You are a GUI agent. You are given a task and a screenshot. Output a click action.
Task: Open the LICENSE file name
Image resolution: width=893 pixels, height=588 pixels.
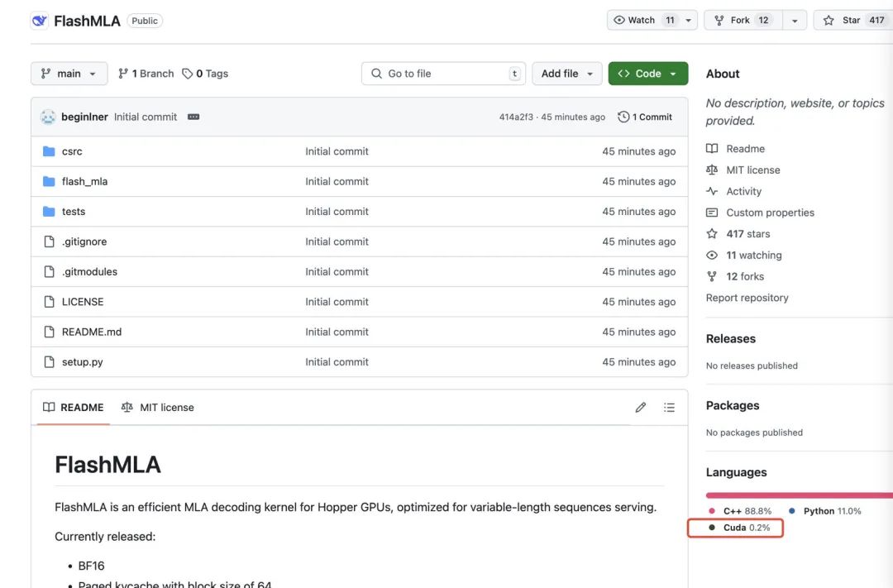tap(83, 301)
